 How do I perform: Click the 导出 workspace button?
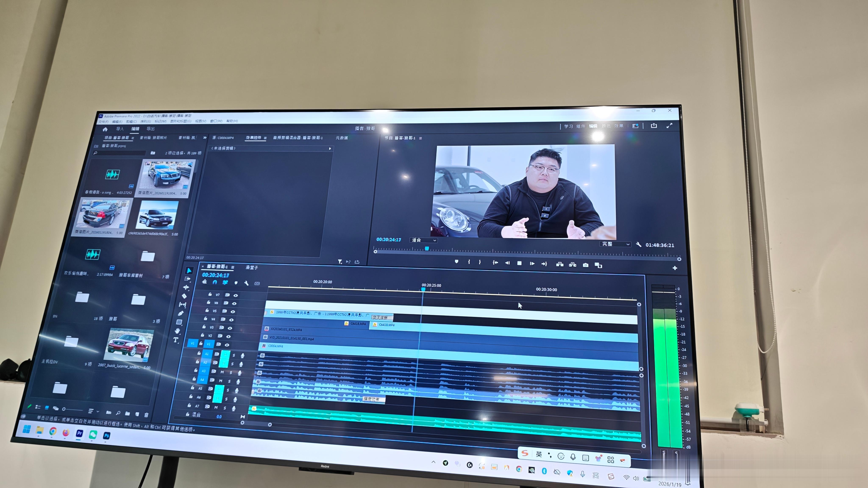click(x=151, y=129)
